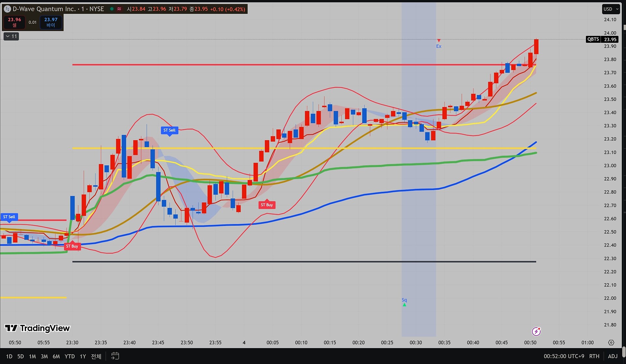Click the TradingView logo
Viewport: 626px width, 364px height.
tap(37, 328)
